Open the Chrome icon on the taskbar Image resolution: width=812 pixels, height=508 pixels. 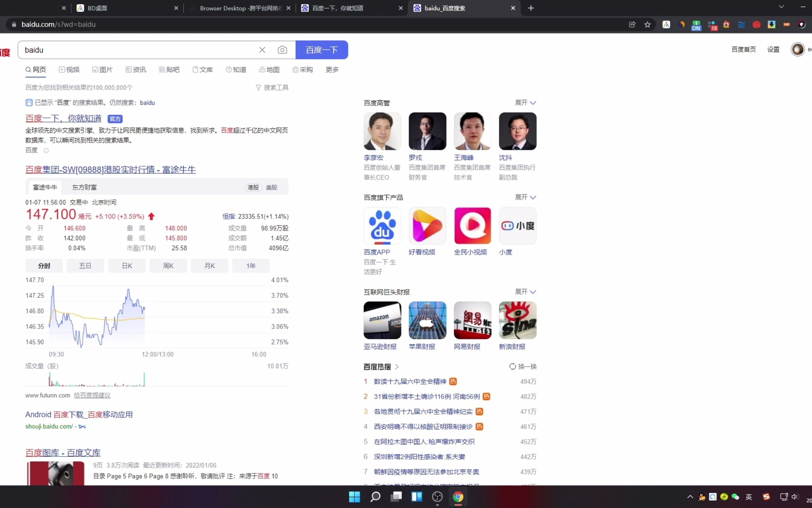(458, 497)
